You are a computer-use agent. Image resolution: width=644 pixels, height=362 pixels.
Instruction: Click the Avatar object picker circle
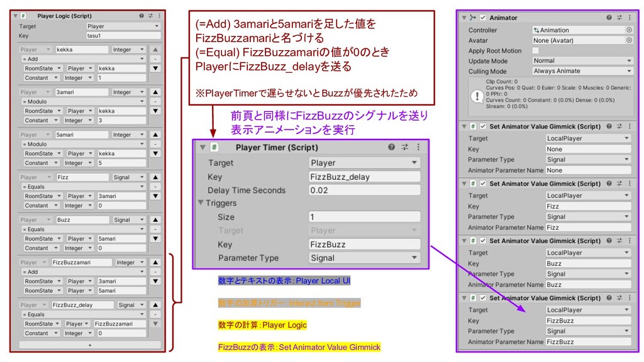coord(629,40)
